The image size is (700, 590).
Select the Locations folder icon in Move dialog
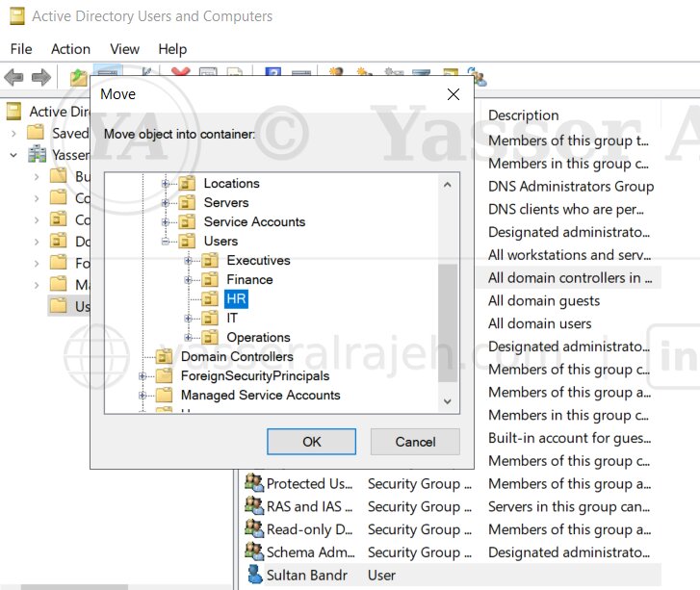187,184
